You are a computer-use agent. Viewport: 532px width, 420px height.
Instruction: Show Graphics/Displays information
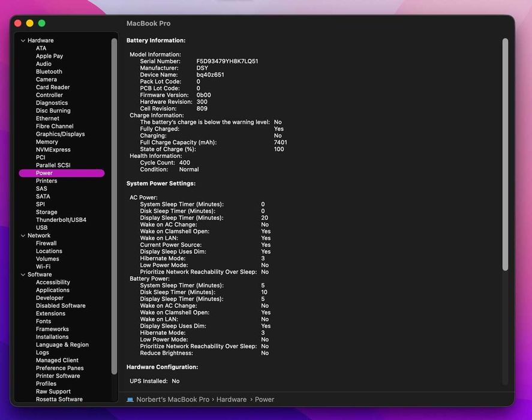[x=61, y=134]
